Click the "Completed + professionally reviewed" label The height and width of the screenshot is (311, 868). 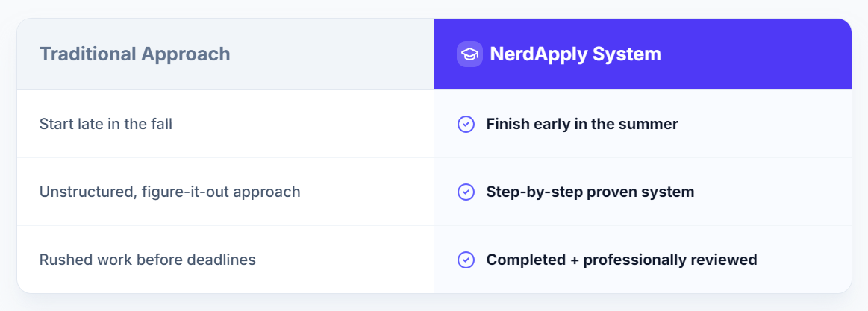(621, 260)
